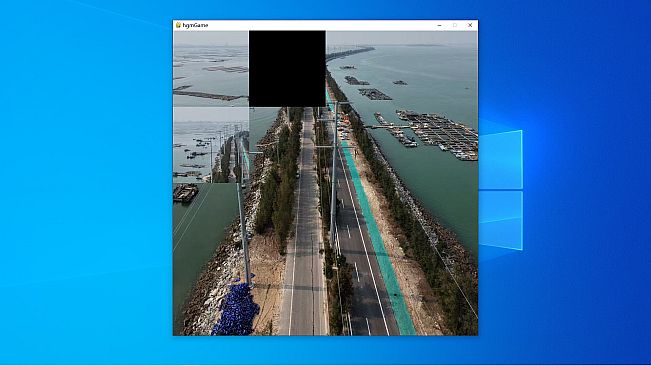Close the puzzle game window

click(x=470, y=25)
